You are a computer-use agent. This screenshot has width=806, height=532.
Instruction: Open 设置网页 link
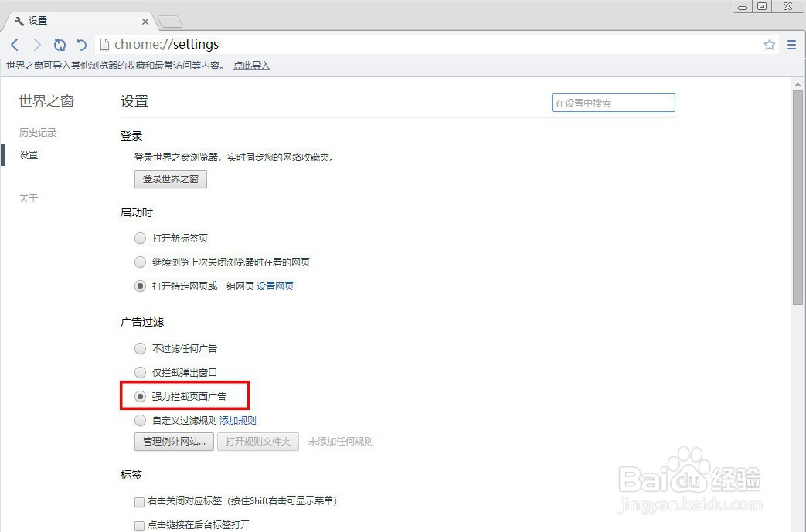pos(275,286)
